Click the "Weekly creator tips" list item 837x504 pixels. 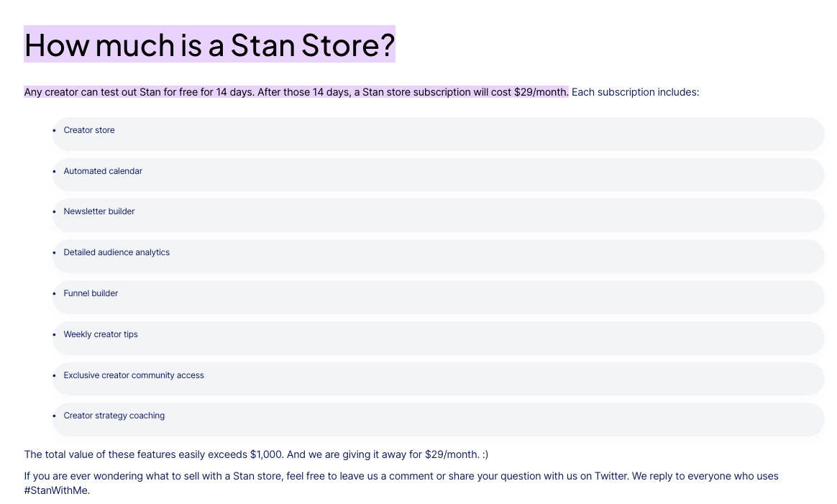(x=438, y=338)
